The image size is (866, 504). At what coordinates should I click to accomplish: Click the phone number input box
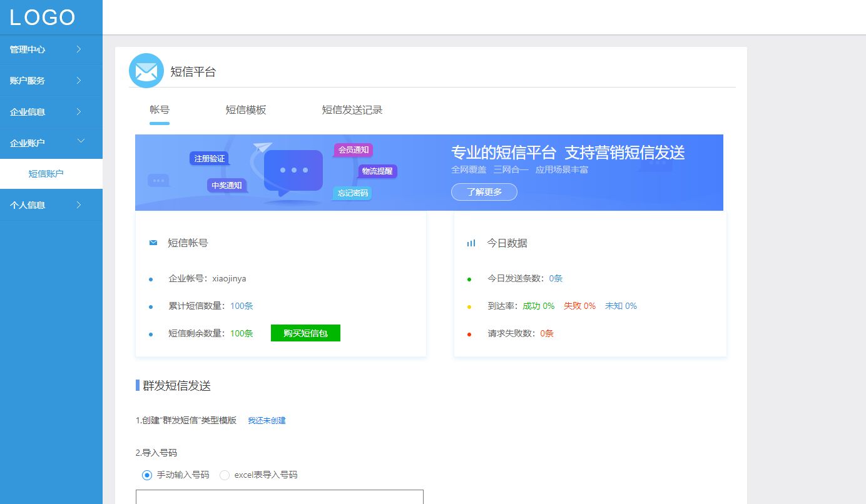pos(280,496)
